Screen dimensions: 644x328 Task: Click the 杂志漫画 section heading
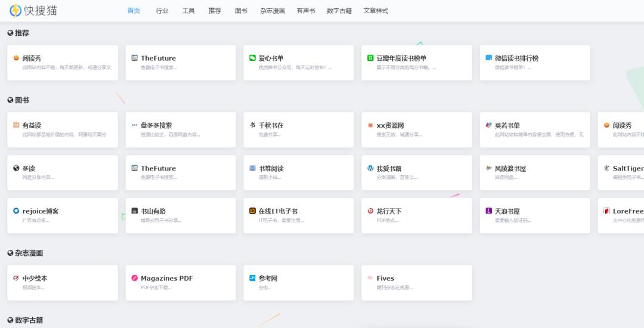25,253
